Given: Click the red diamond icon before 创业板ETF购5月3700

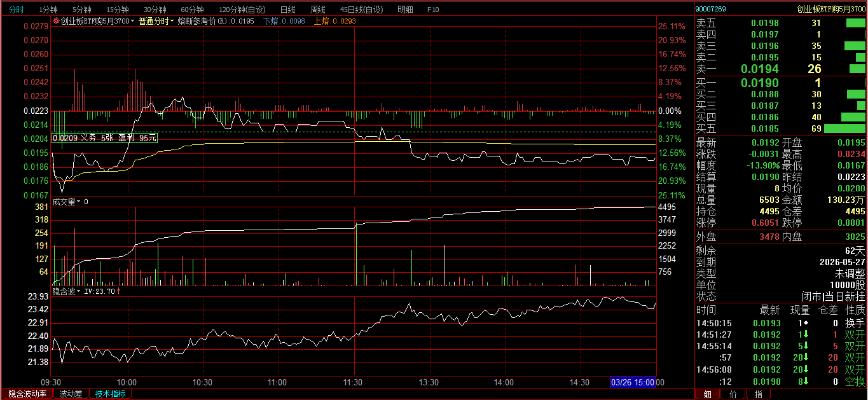Looking at the screenshot, I should (x=56, y=21).
